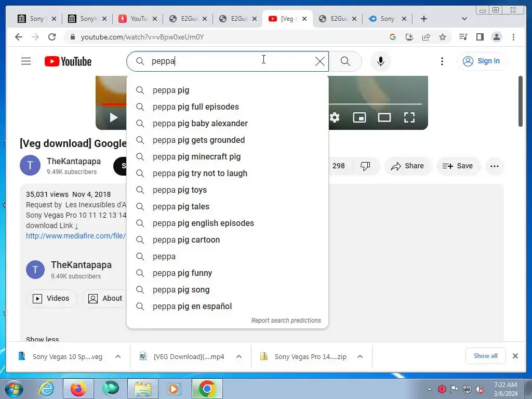This screenshot has height=399, width=532.
Task: Start voice search with the microphone
Action: [x=381, y=61]
